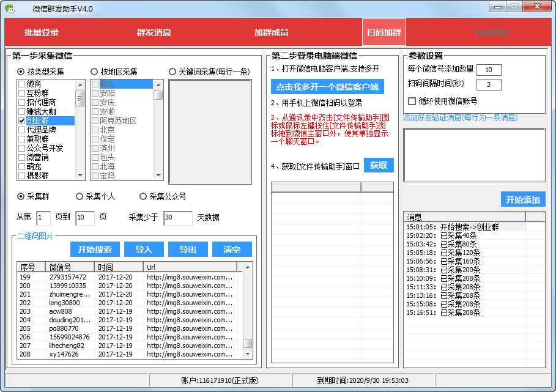Click the 开始搜索 button
Image resolution: width=556 pixels, height=392 pixels.
pos(95,250)
